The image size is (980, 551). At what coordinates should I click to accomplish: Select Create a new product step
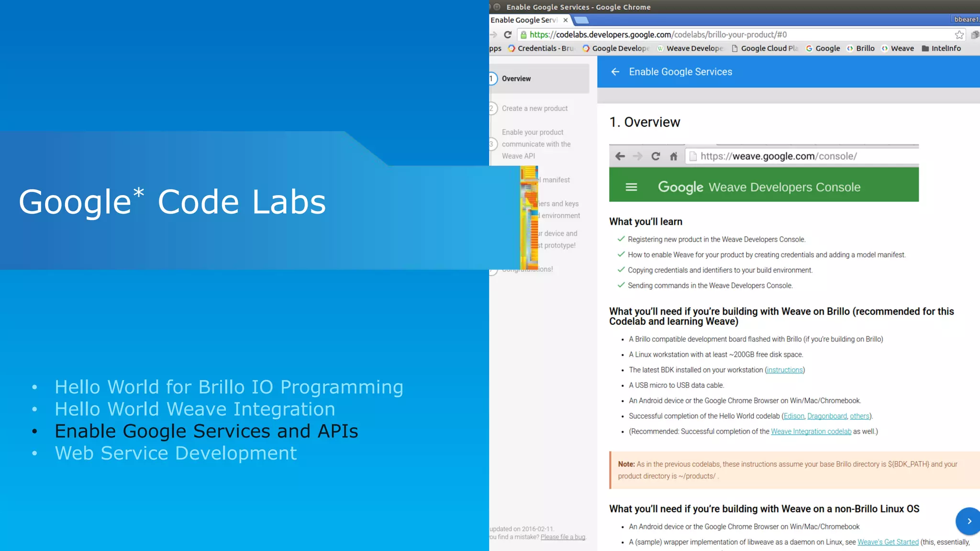pos(535,109)
